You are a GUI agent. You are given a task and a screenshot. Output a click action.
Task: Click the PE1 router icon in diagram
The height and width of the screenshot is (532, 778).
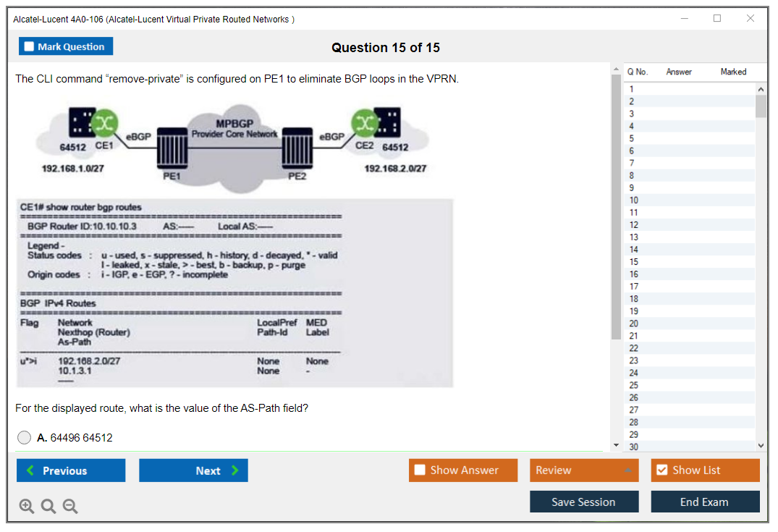point(172,148)
